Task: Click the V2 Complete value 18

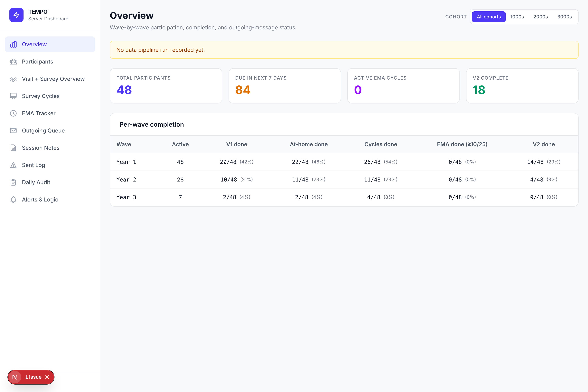Action: coord(479,90)
